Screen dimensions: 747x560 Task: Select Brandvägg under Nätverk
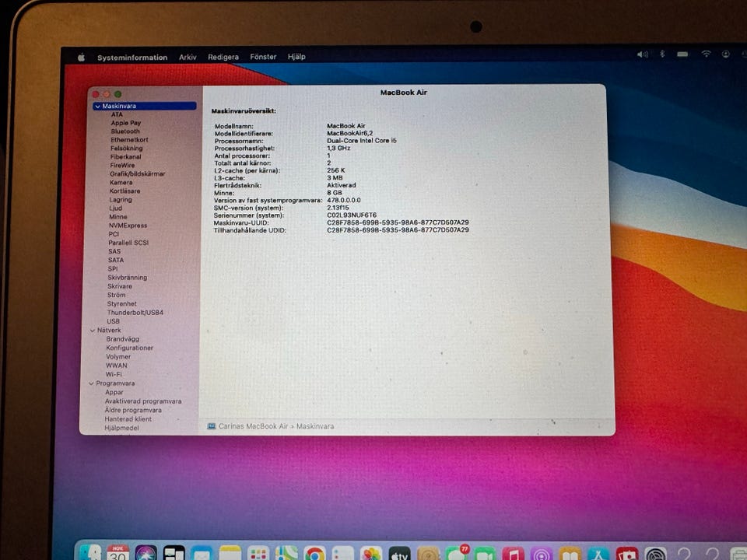[122, 339]
